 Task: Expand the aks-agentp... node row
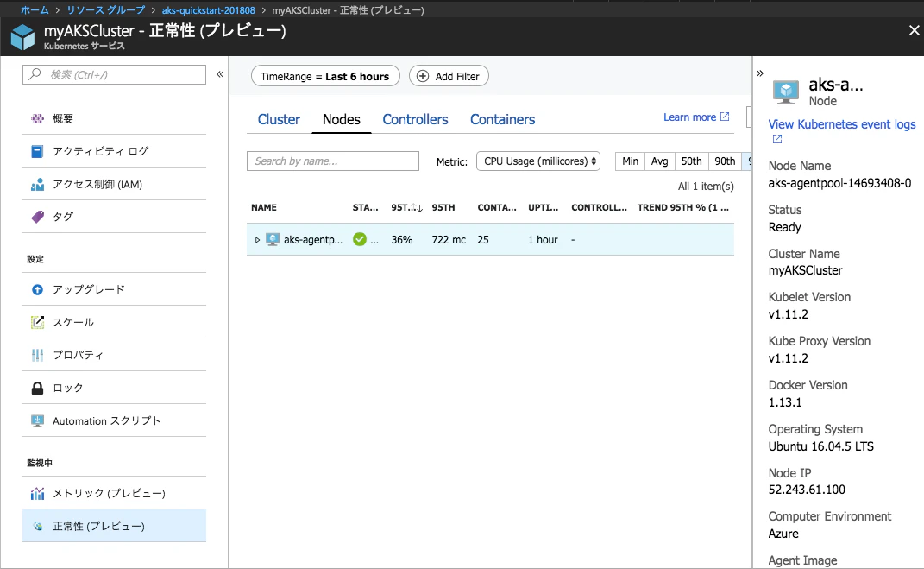[x=257, y=240]
